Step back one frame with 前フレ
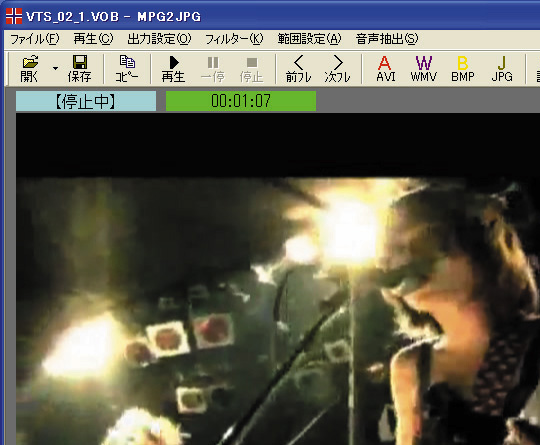The image size is (540, 445). pyautogui.click(x=298, y=69)
